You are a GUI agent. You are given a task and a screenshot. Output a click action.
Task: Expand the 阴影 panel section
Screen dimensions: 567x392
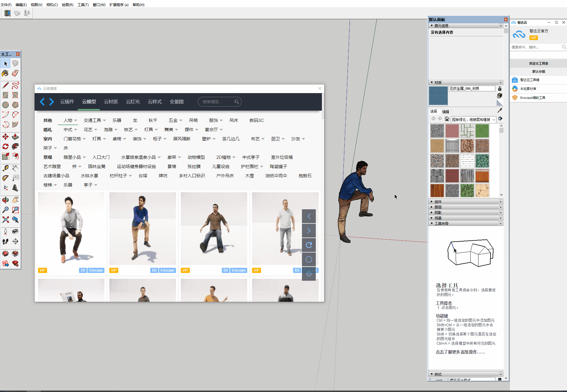click(x=438, y=213)
